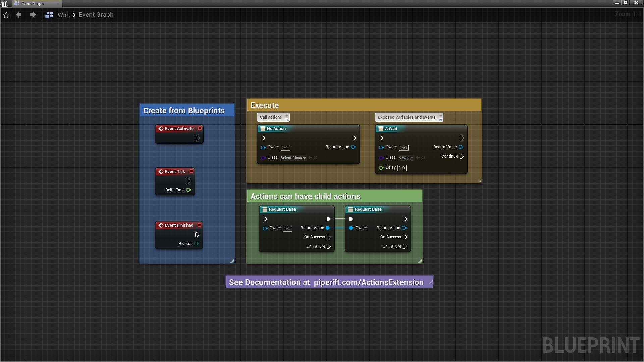Screen dimensions: 644x362
Task: Select the Create from Blueprints comment header
Action: point(187,110)
